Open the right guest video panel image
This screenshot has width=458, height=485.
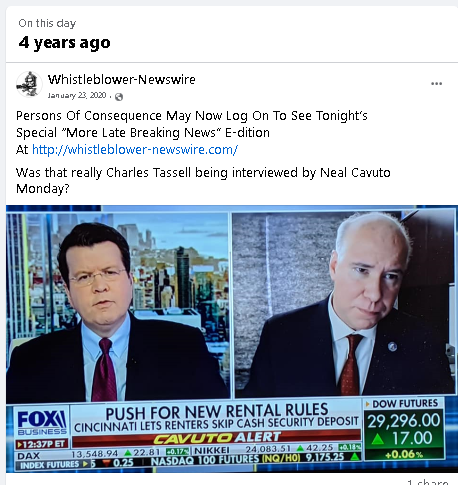point(344,304)
